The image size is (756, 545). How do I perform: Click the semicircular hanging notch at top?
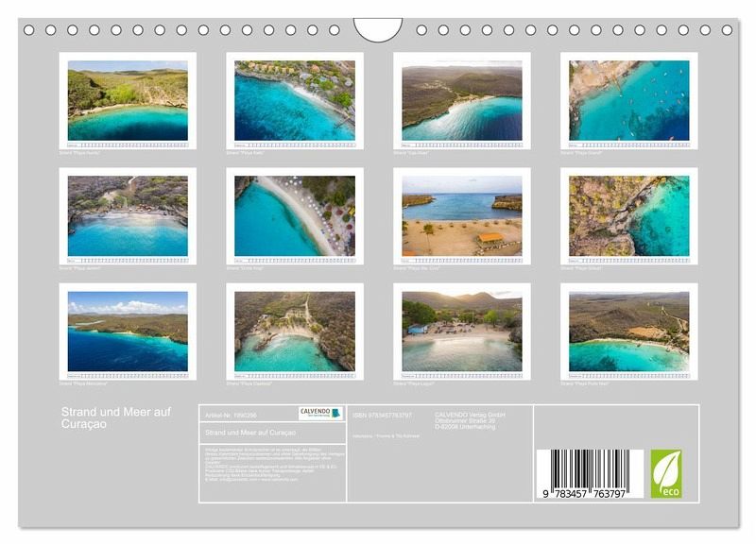coord(378,28)
